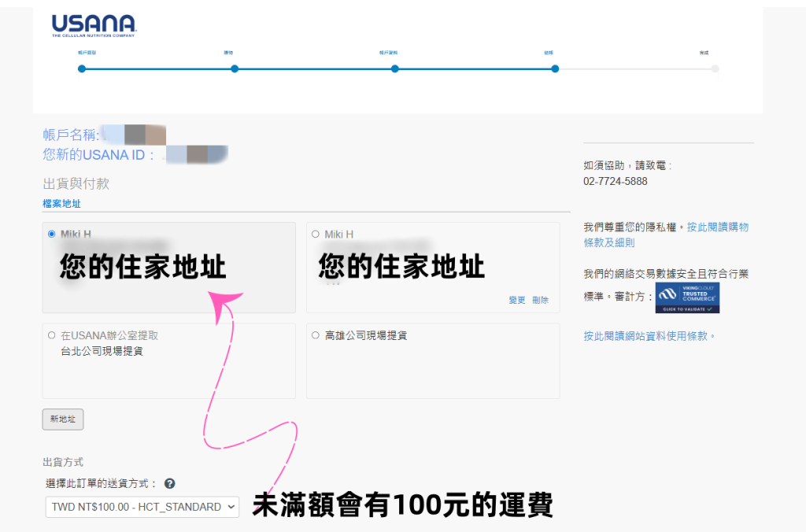Switch to the 檔案地址 tab
The image size is (806, 532).
pos(61,204)
